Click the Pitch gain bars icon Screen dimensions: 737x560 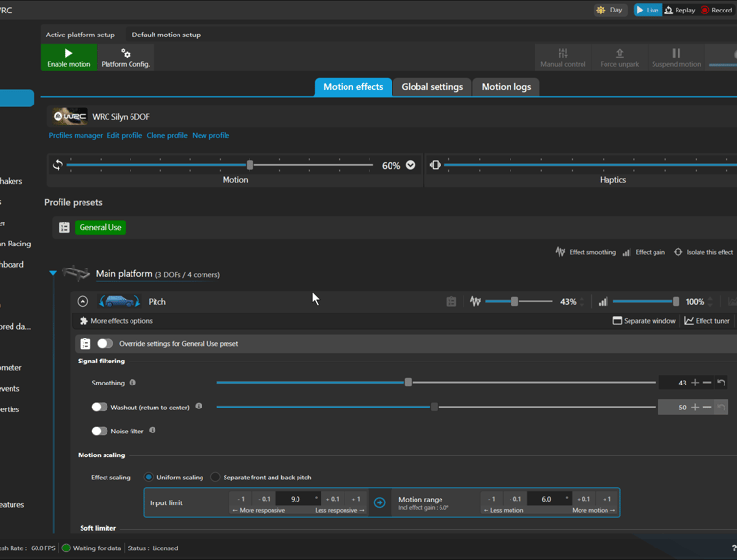(x=603, y=302)
